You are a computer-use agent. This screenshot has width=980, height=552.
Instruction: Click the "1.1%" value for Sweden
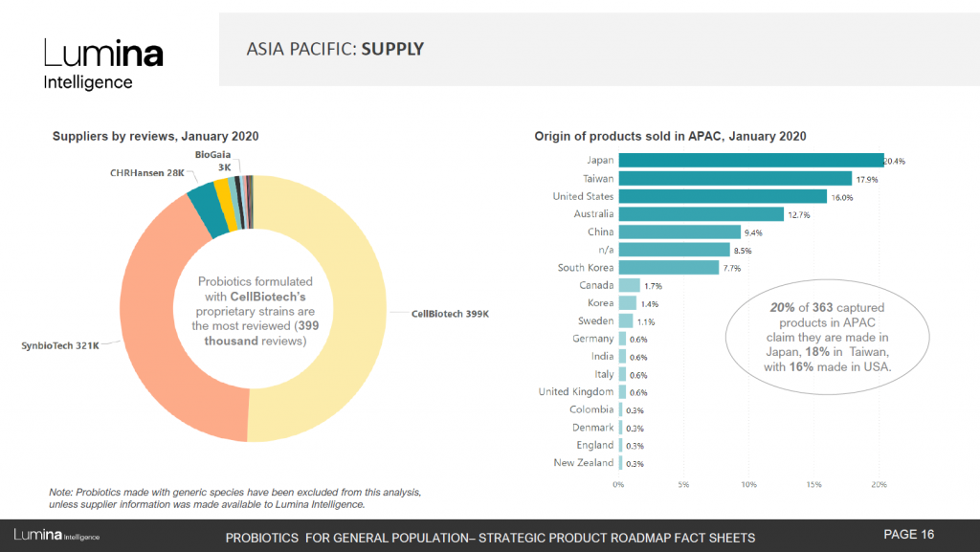646,322
